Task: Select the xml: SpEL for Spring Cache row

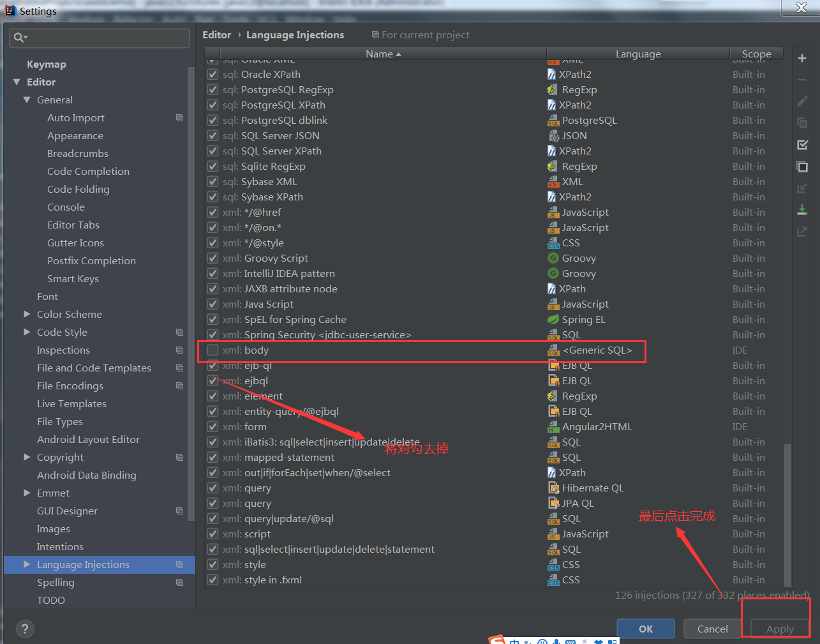Action: click(495, 319)
